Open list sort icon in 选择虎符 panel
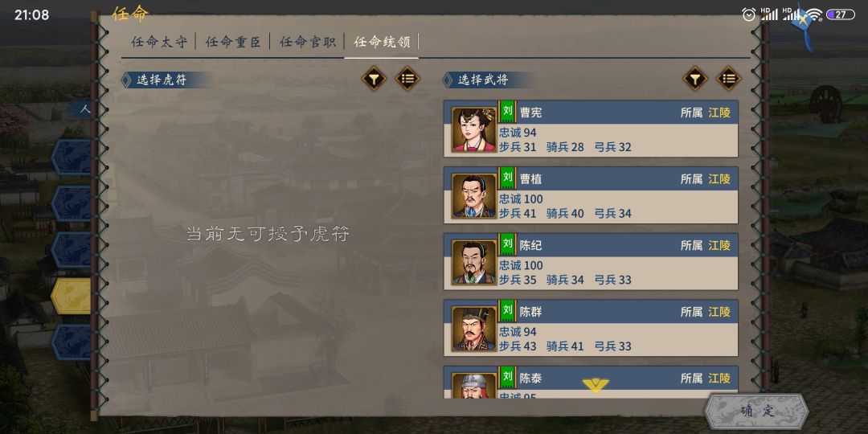Image resolution: width=868 pixels, height=434 pixels. (x=407, y=79)
